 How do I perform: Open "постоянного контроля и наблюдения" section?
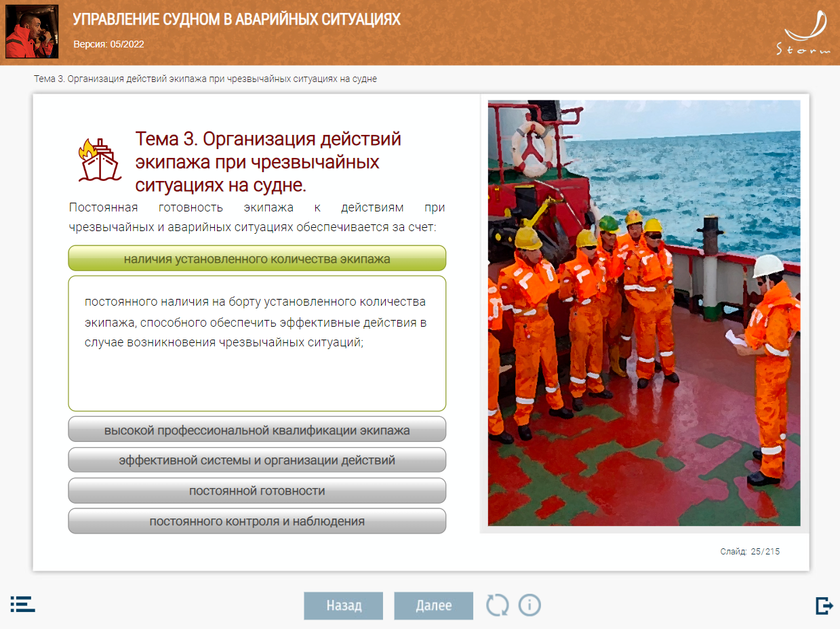[x=257, y=521]
